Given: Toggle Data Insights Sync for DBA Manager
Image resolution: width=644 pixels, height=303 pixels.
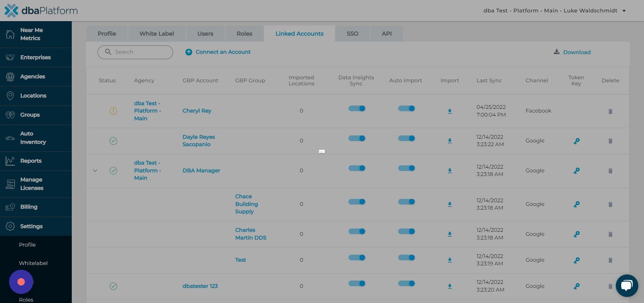Looking at the screenshot, I should [357, 168].
